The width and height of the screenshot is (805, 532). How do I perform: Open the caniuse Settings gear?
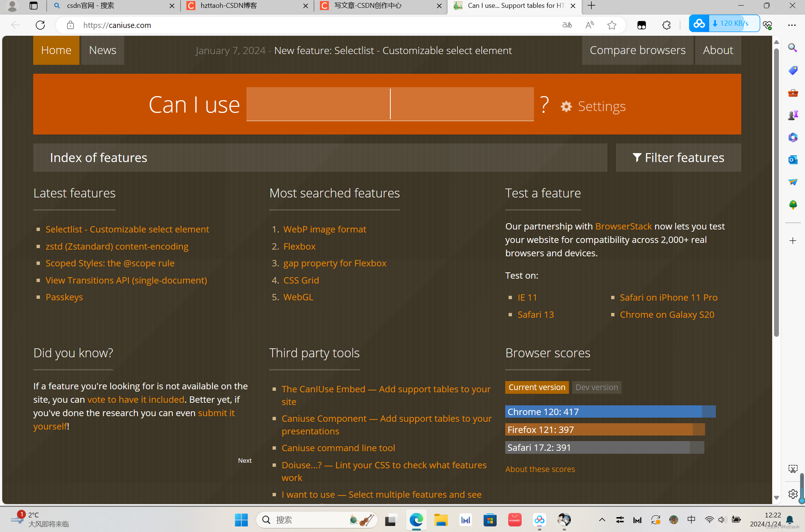(593, 107)
